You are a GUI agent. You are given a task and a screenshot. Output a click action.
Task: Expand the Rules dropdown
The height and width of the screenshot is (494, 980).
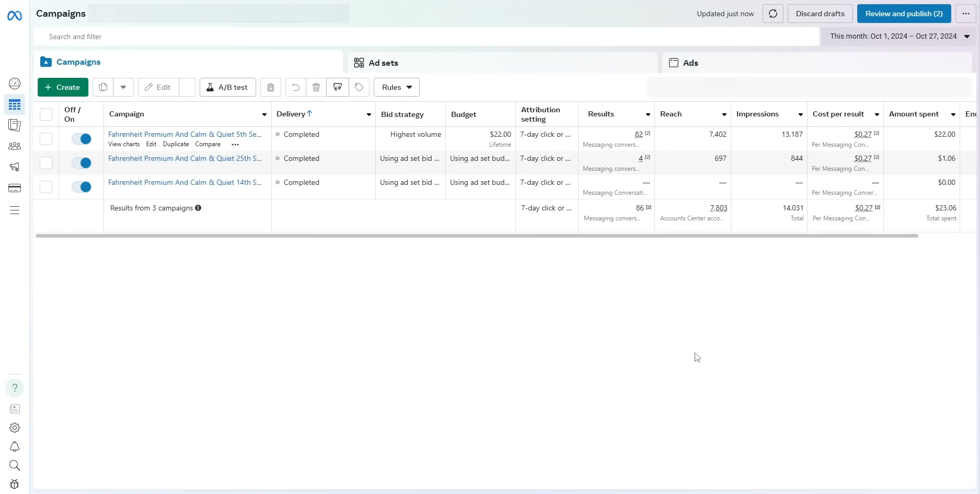coord(396,87)
